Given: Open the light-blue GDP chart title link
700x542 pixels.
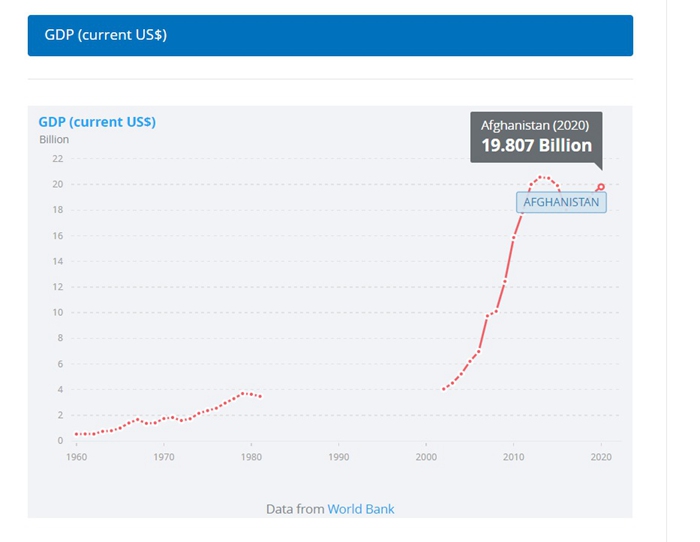Looking at the screenshot, I should coord(97,122).
